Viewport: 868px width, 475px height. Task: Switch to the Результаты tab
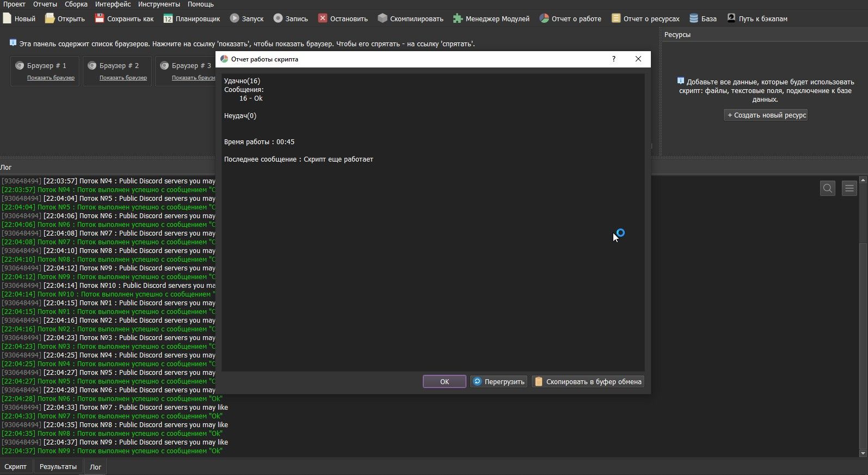[x=58, y=467]
